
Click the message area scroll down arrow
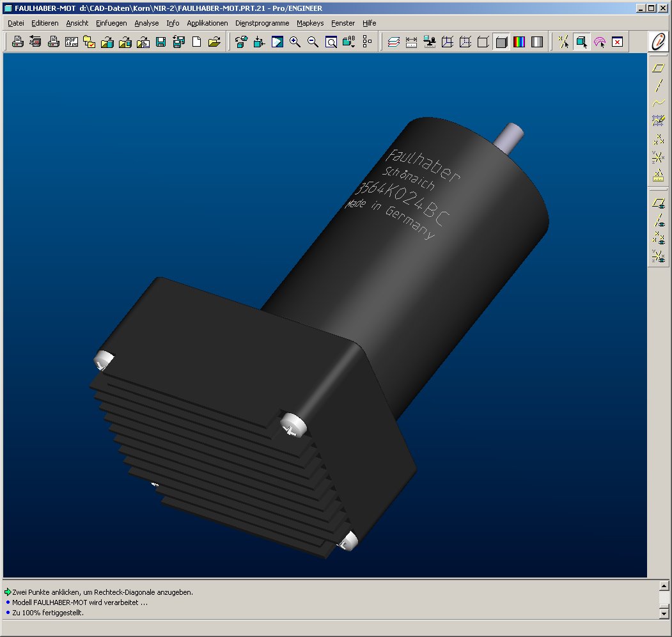click(x=664, y=614)
